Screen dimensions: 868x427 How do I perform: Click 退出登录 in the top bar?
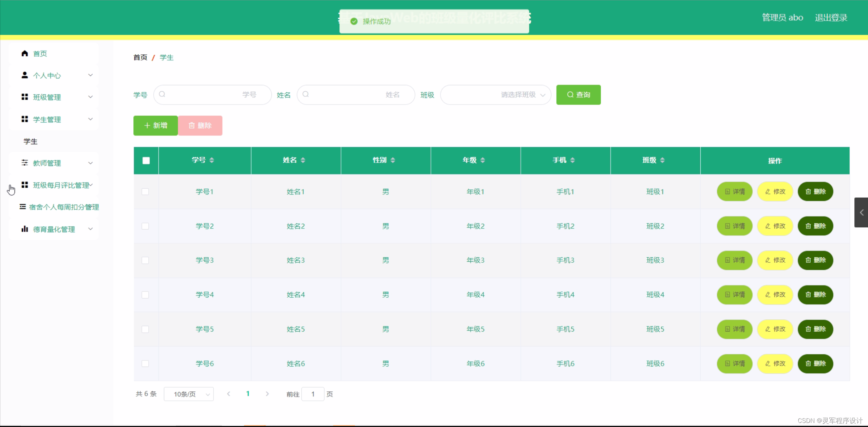click(831, 18)
